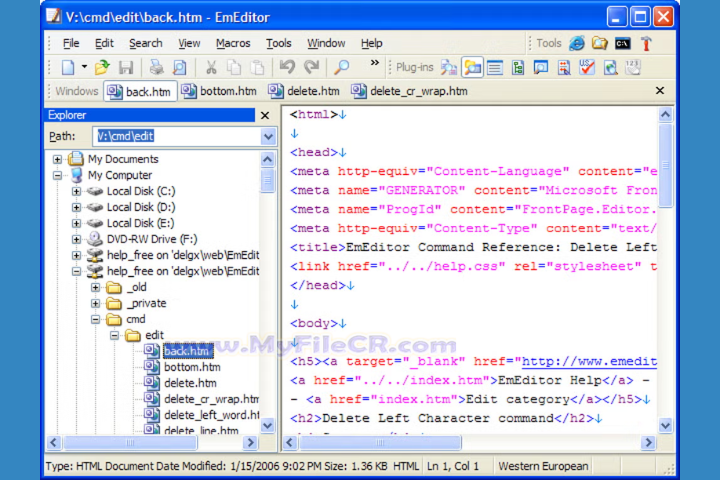Open the Help menu

tap(371, 43)
